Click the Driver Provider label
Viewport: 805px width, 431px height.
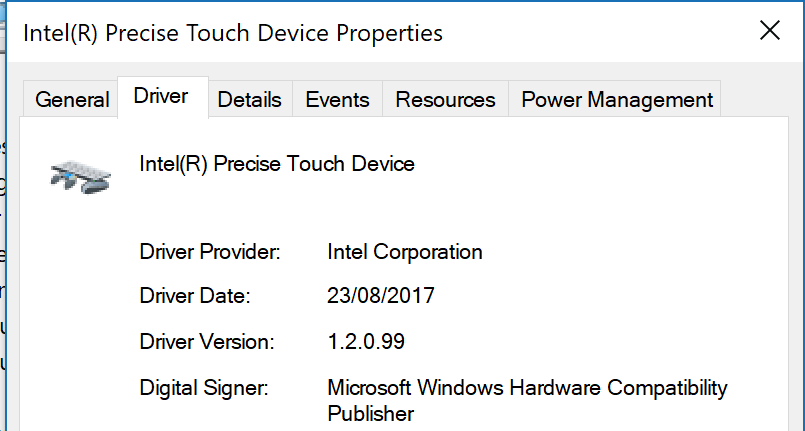(x=210, y=252)
